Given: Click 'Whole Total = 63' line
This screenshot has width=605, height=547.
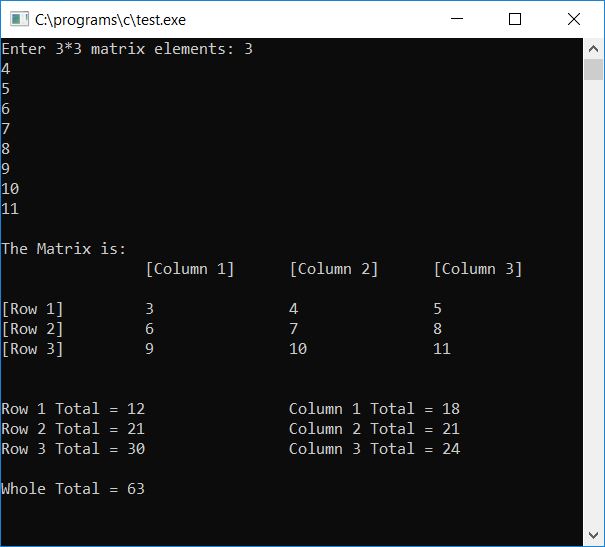Looking at the screenshot, I should point(73,489).
